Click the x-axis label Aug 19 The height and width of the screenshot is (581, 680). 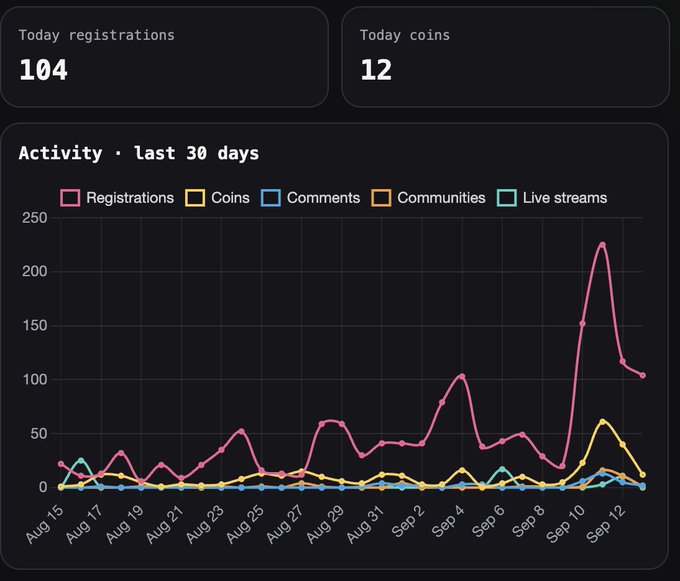(125, 525)
